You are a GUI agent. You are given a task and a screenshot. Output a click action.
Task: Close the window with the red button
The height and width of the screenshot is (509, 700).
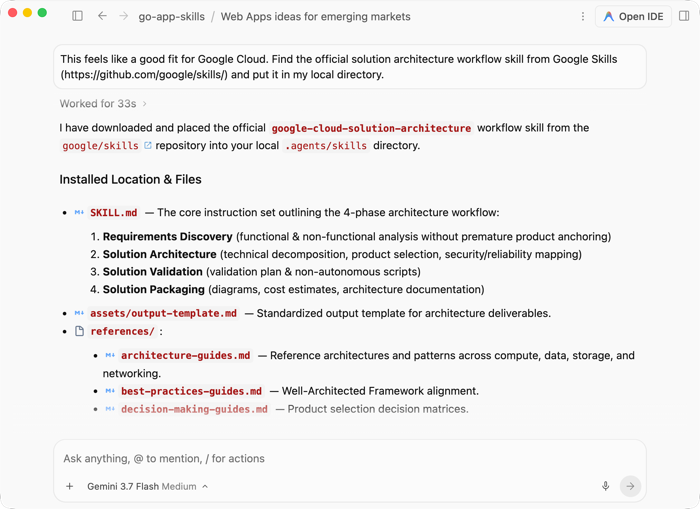[12, 13]
